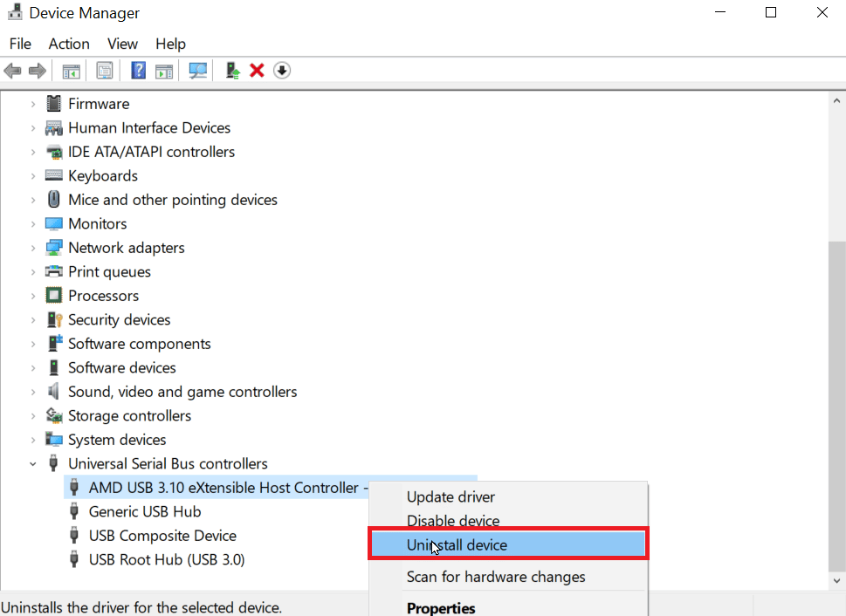This screenshot has height=616, width=846.
Task: Click the Mice and other pointing devices icon
Action: (54, 199)
